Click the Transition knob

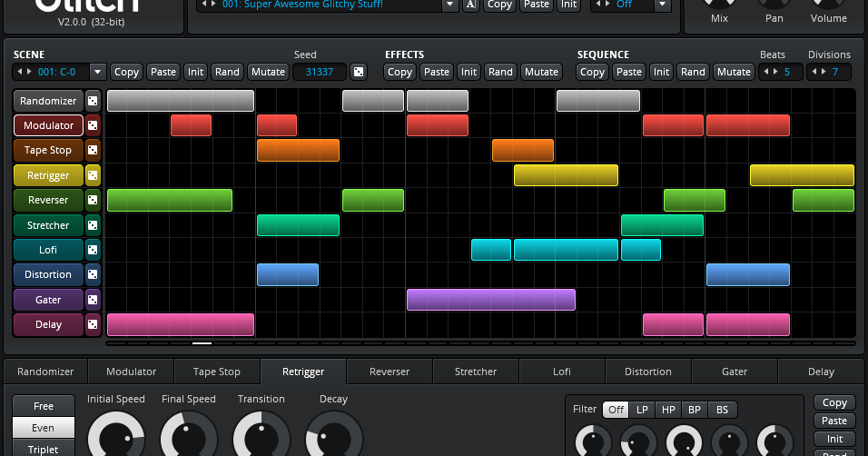(261, 438)
